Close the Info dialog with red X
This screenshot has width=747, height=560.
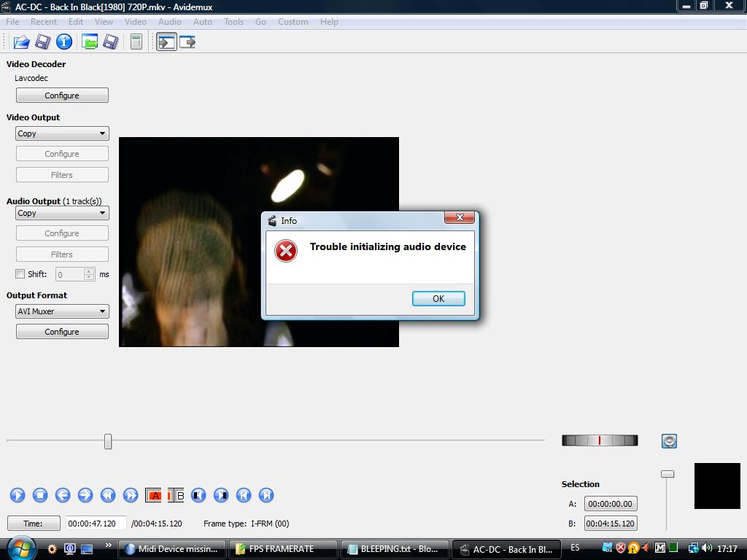point(460,217)
